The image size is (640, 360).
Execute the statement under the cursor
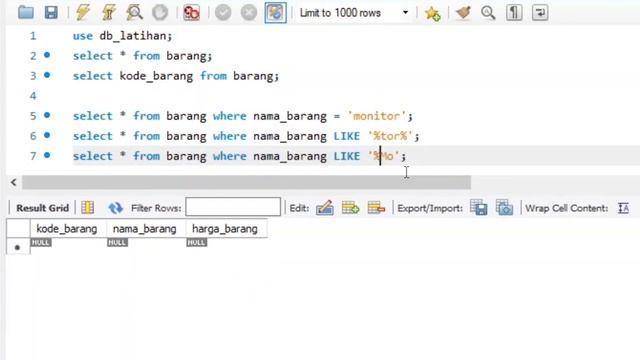coord(109,13)
